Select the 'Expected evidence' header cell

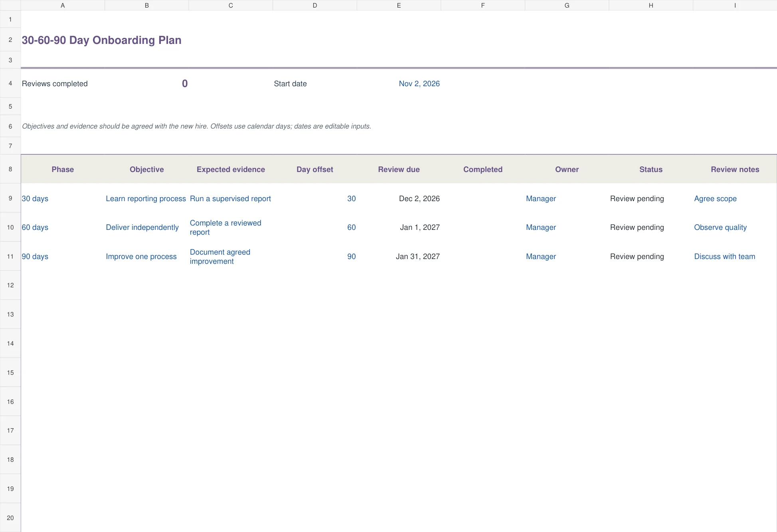231,169
